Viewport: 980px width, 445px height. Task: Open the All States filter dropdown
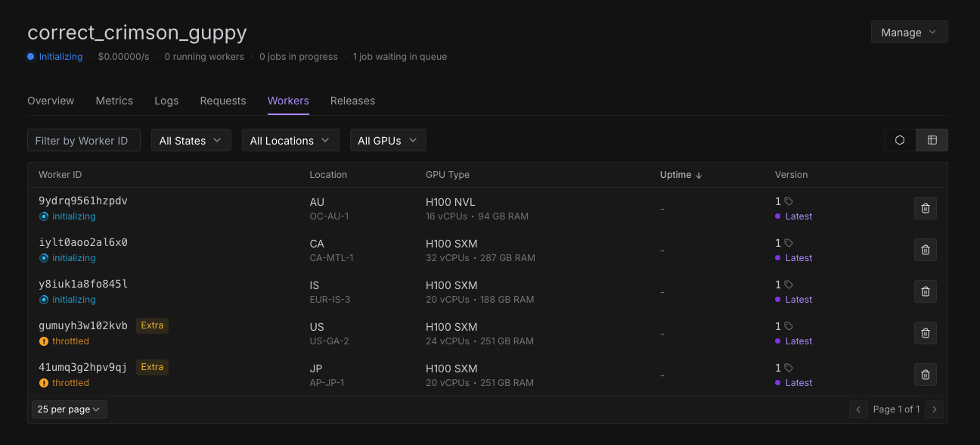(191, 141)
